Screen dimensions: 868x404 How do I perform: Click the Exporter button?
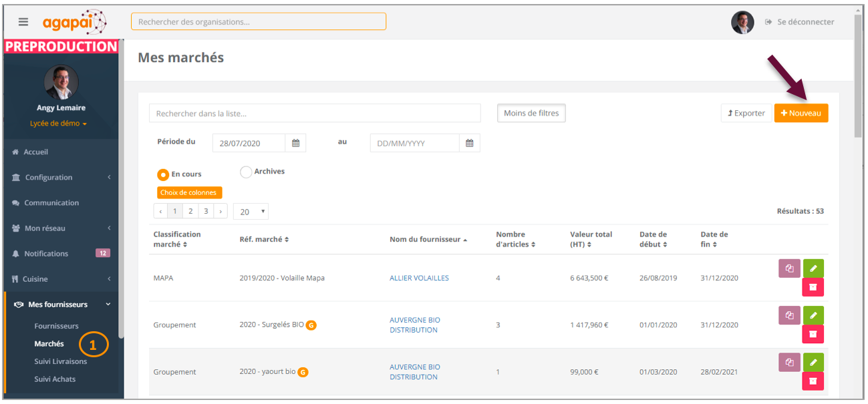point(746,114)
